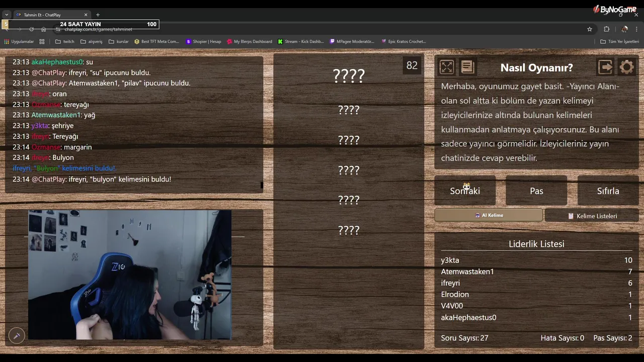Open My Blerps Dashboard bookmark
Image resolution: width=644 pixels, height=362 pixels.
250,42
